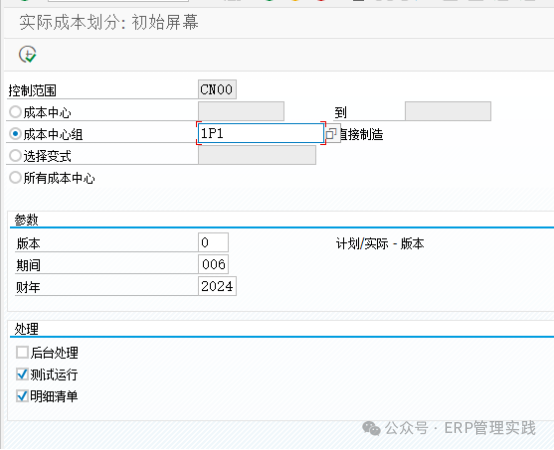Select the 成本中心 radio button
Image resolution: width=554 pixels, height=450 pixels.
point(15,112)
